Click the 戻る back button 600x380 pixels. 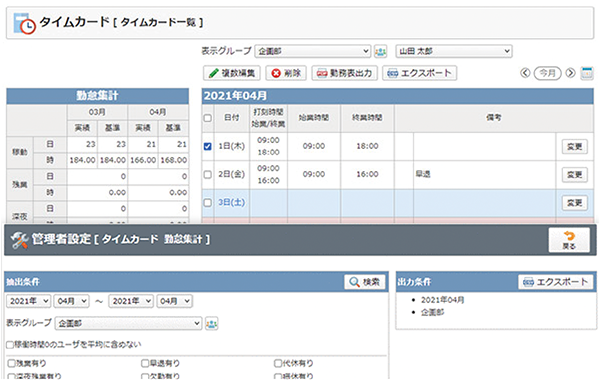pyautogui.click(x=569, y=240)
